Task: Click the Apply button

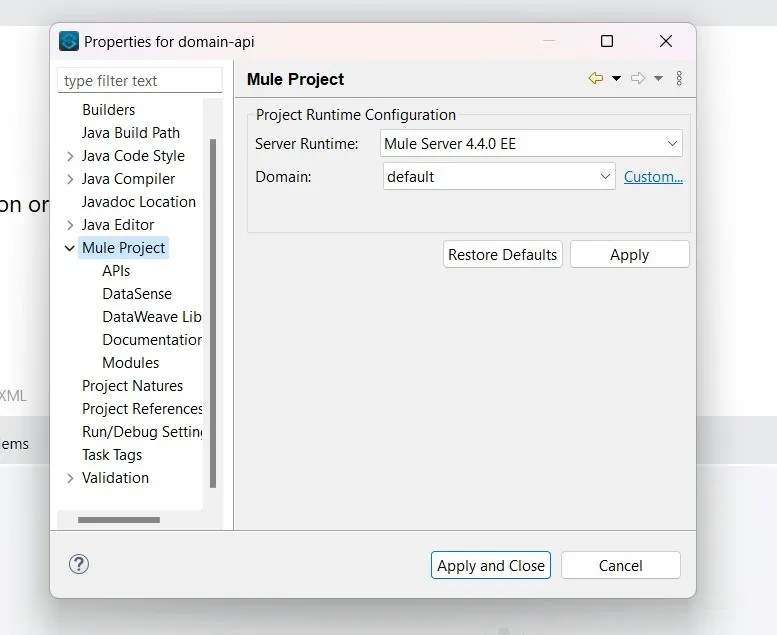Action: pos(629,254)
